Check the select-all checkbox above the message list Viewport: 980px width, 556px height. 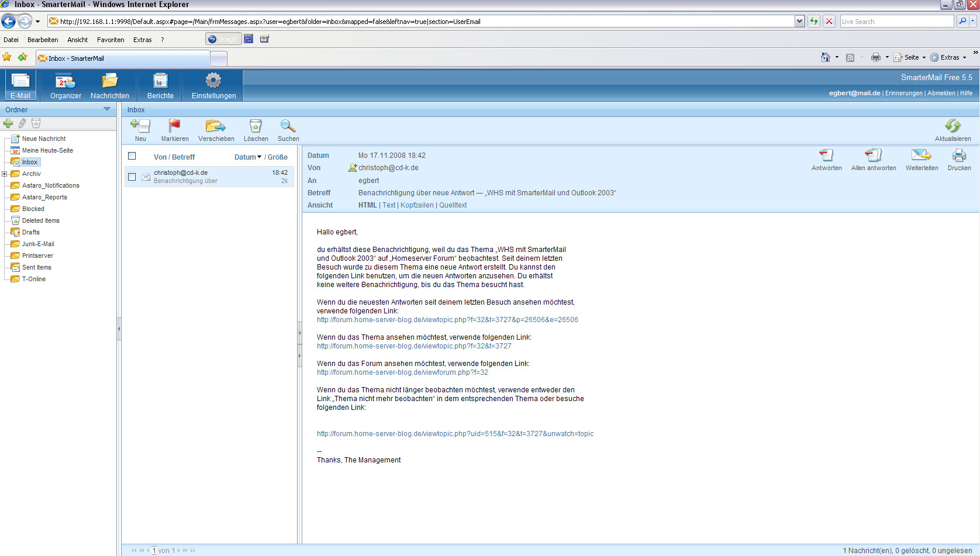[x=132, y=156]
